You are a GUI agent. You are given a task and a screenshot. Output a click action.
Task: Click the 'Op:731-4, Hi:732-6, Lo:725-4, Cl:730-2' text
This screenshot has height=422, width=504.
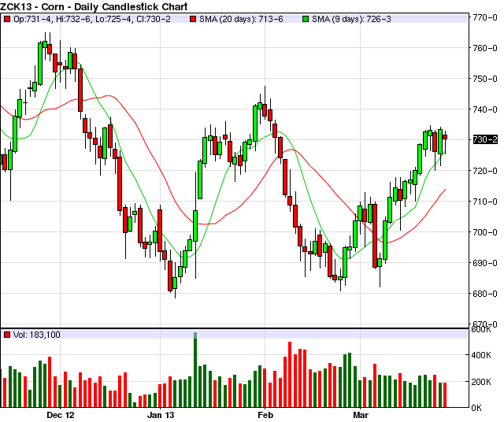[x=92, y=19]
